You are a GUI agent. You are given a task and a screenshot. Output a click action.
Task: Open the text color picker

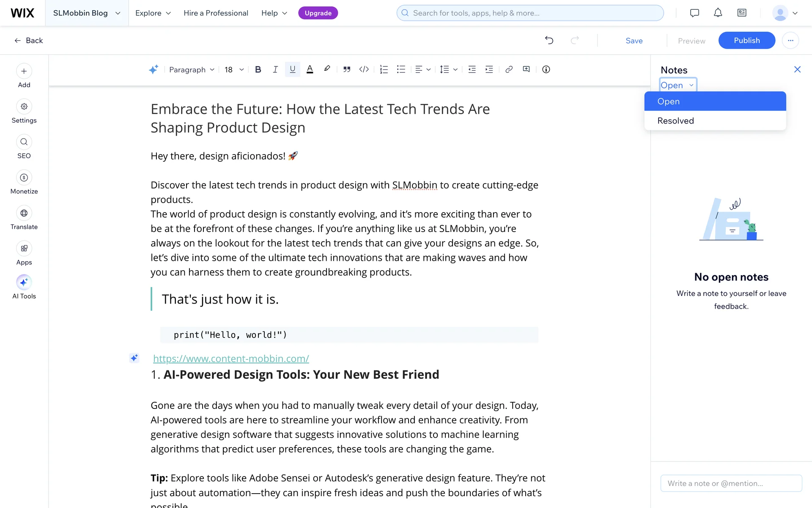[x=310, y=69]
